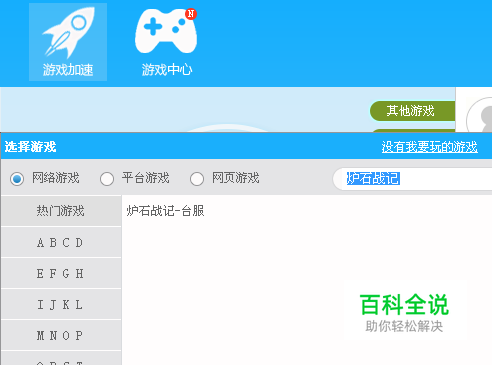Select the 网络游戏 radio button

tap(17, 179)
